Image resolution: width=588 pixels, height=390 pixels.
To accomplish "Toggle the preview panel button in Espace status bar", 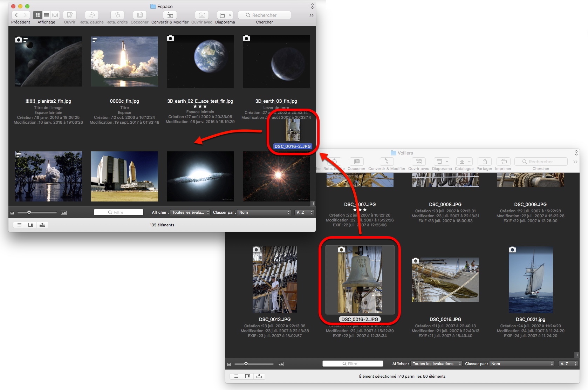I will (x=31, y=225).
